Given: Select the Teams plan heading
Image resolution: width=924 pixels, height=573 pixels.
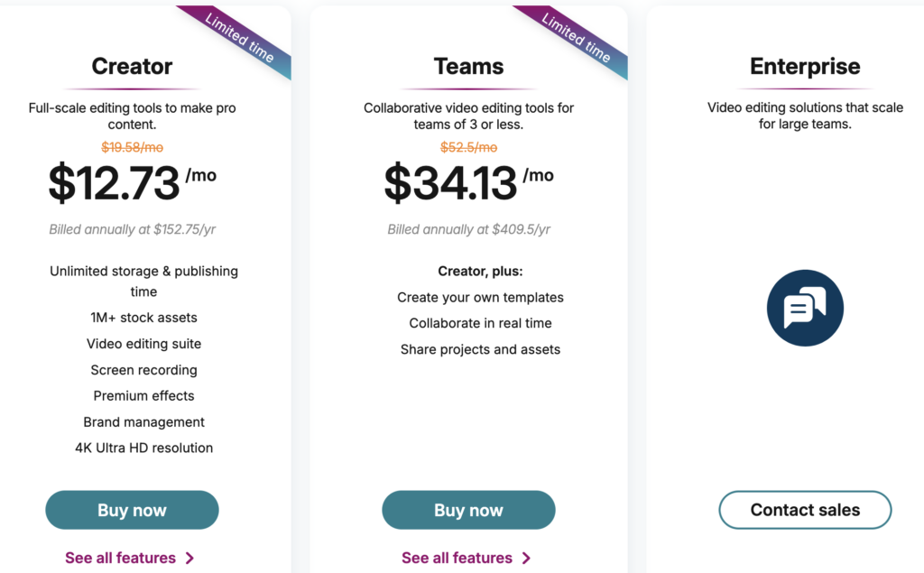Looking at the screenshot, I should (468, 66).
